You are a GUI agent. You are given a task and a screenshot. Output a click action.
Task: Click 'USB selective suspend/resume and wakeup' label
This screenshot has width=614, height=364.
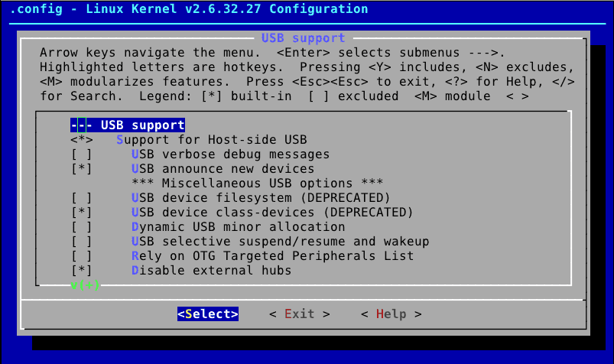click(281, 242)
